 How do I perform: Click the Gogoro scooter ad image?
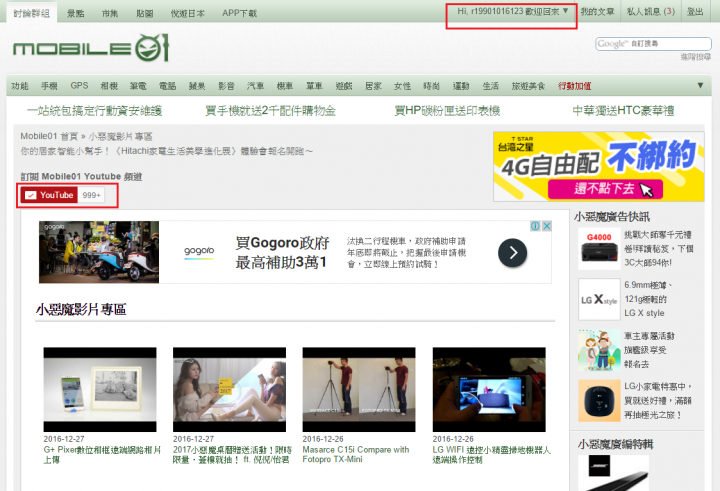pyautogui.click(x=99, y=252)
